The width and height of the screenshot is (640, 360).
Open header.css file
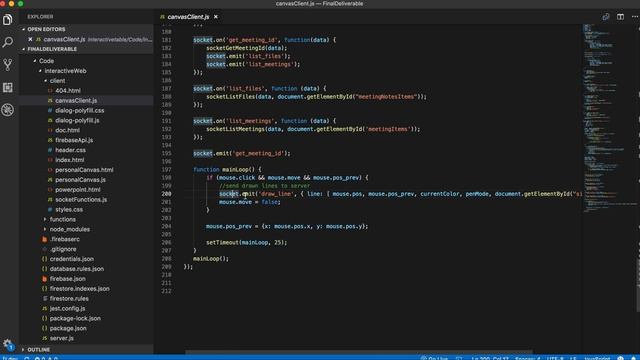[70, 150]
